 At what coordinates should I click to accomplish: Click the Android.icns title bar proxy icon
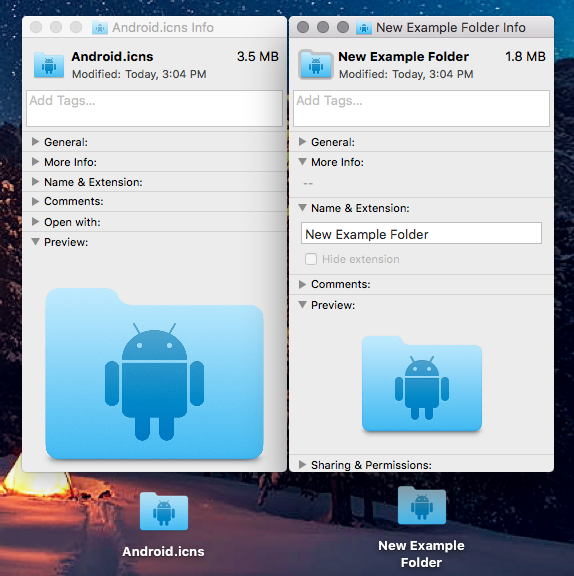(x=100, y=28)
